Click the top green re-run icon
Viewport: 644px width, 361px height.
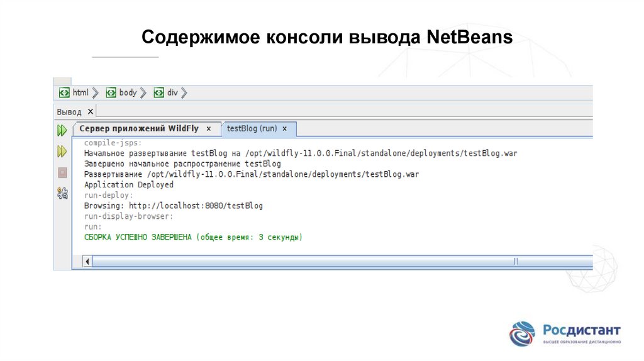pos(62,131)
